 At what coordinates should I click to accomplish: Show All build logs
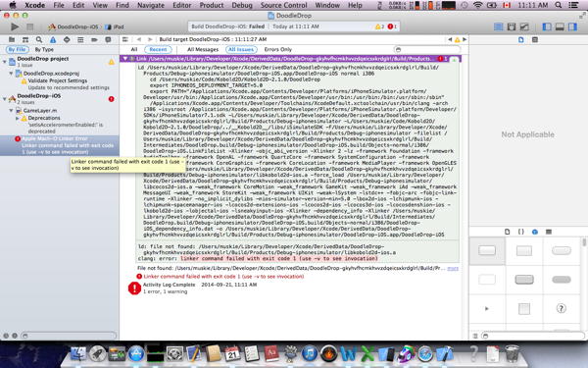[x=134, y=49]
